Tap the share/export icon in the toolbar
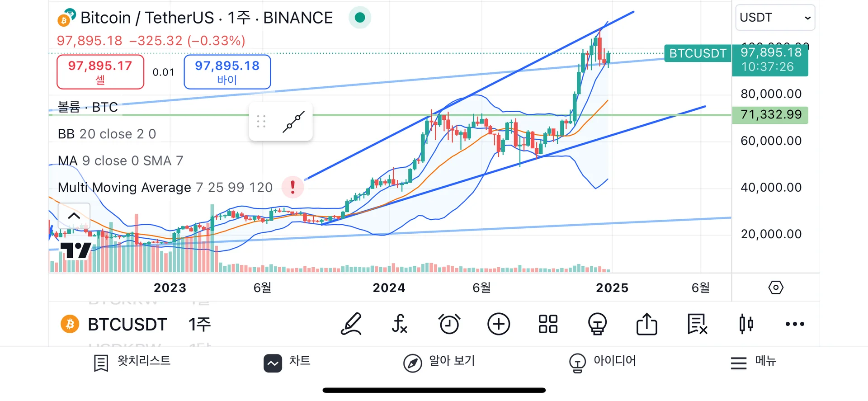 tap(646, 324)
